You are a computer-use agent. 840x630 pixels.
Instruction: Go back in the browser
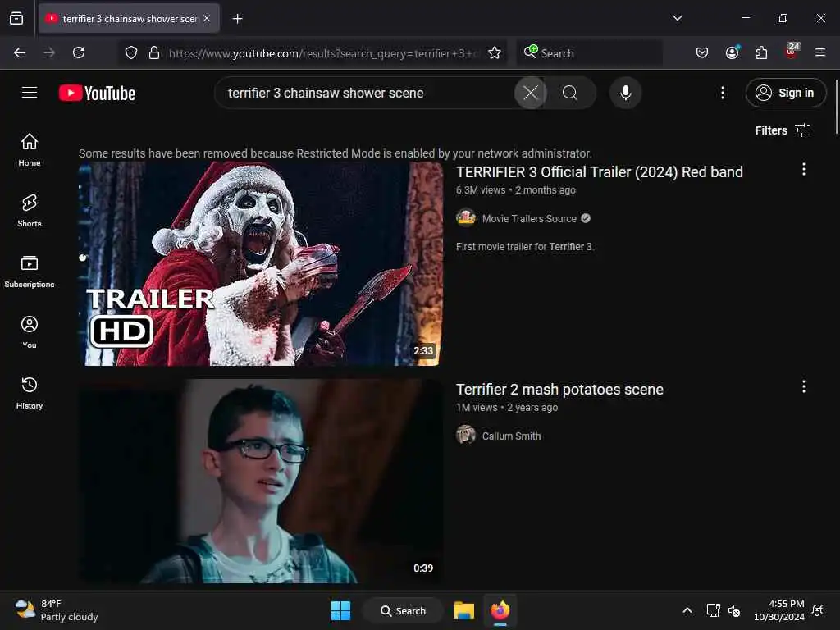tap(20, 52)
